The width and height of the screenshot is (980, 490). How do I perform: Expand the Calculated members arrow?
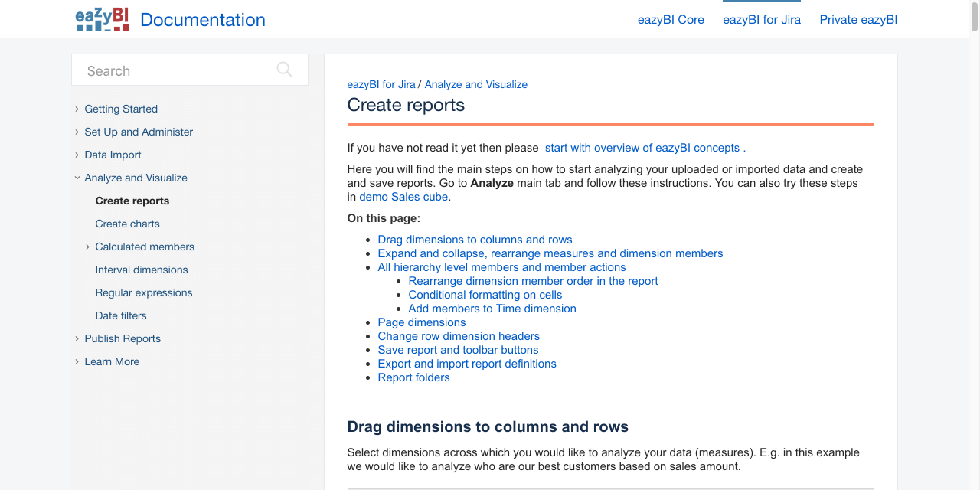click(87, 247)
